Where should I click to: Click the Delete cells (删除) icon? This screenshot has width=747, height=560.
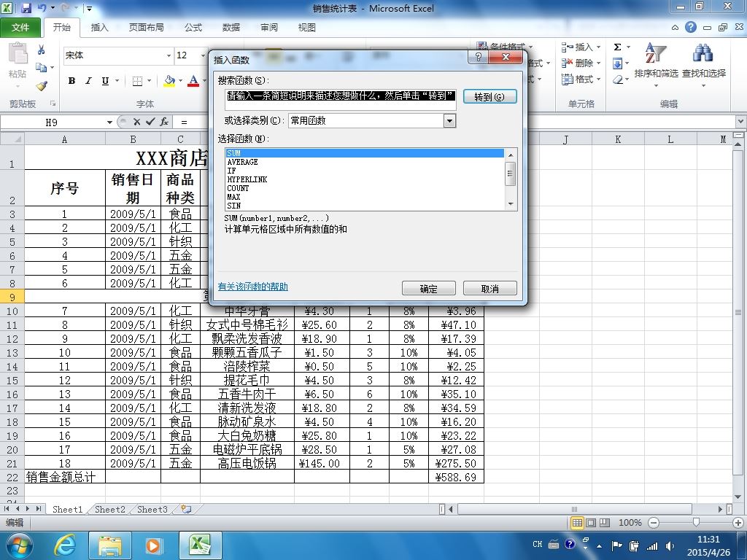click(567, 63)
